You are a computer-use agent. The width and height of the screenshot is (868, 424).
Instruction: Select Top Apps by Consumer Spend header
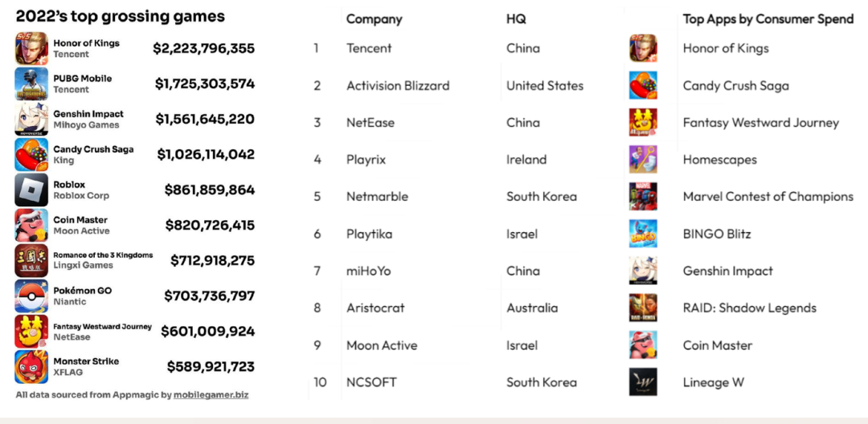[x=768, y=19]
